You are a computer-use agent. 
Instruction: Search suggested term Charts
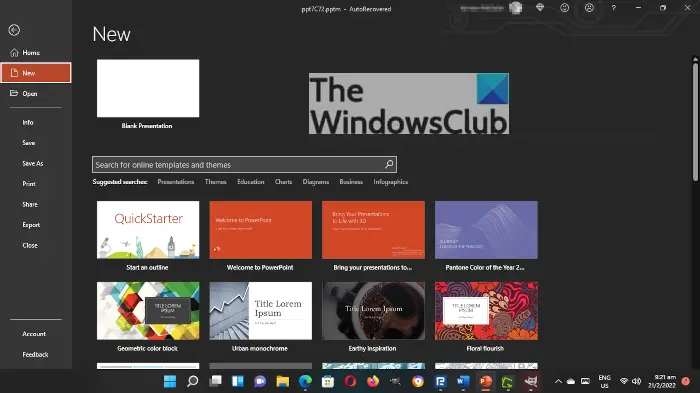[283, 182]
